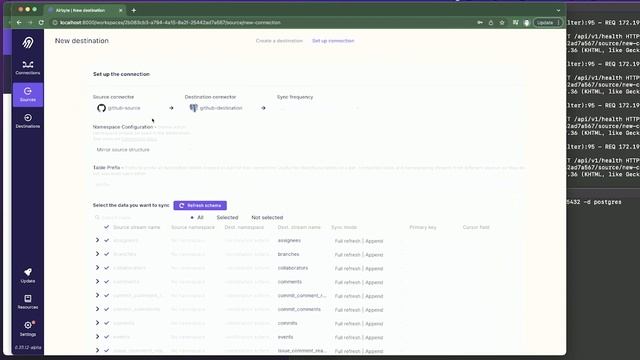640x360 pixels.
Task: Toggle the select-all streams checkbox in the header
Action: tap(107, 227)
